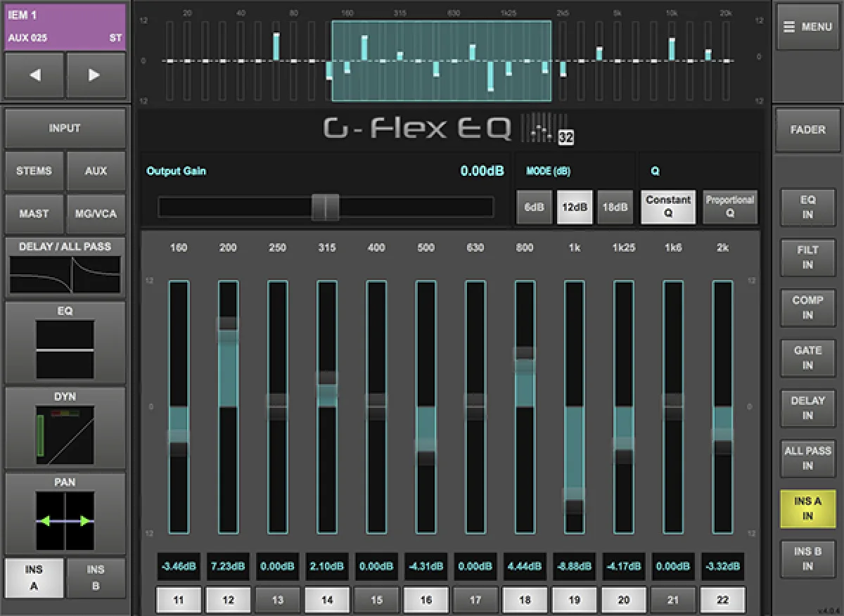Select Constant Q mode
The width and height of the screenshot is (844, 616).
click(x=668, y=207)
